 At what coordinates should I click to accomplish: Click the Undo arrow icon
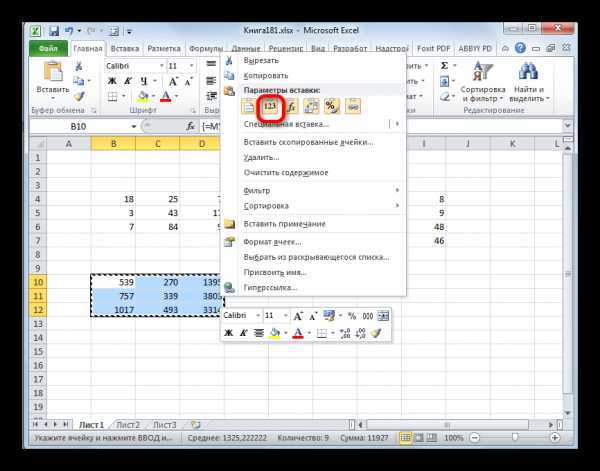69,31
